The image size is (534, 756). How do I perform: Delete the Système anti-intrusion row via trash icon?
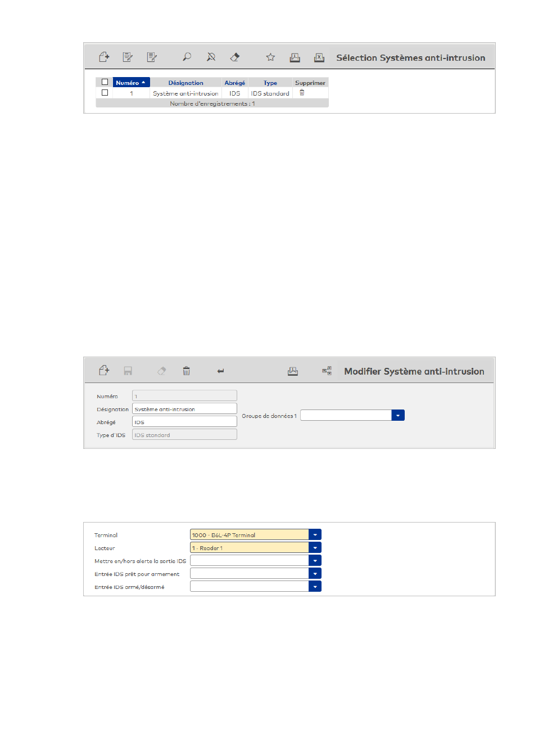(x=302, y=93)
